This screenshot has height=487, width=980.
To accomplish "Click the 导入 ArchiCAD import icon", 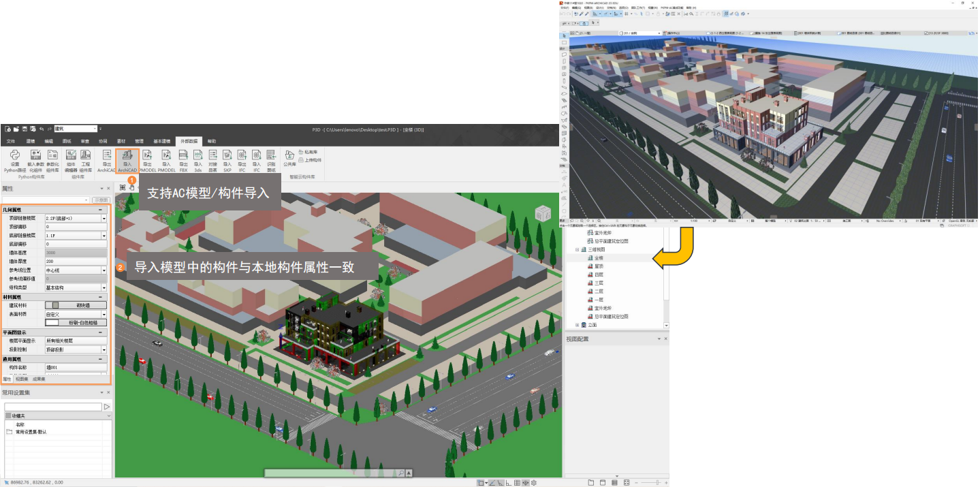I will [127, 159].
